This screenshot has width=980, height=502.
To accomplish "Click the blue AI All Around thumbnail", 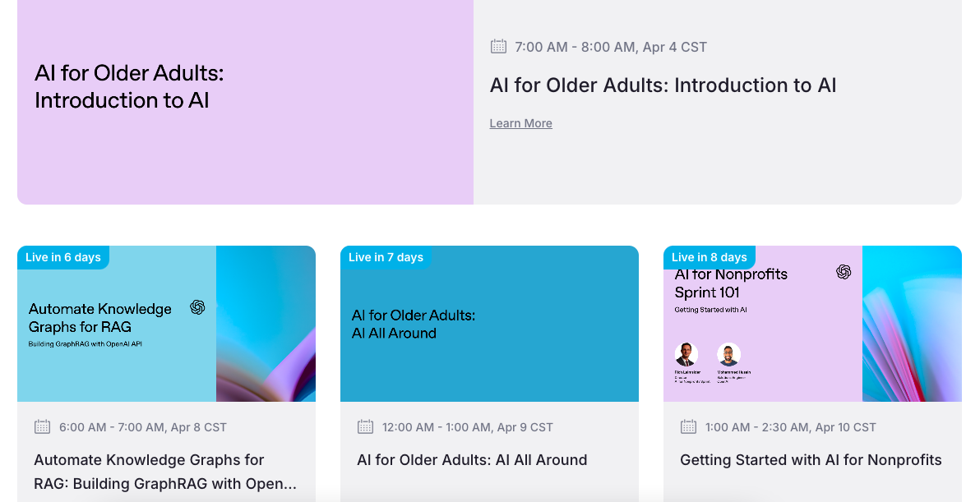I will pos(489,362).
